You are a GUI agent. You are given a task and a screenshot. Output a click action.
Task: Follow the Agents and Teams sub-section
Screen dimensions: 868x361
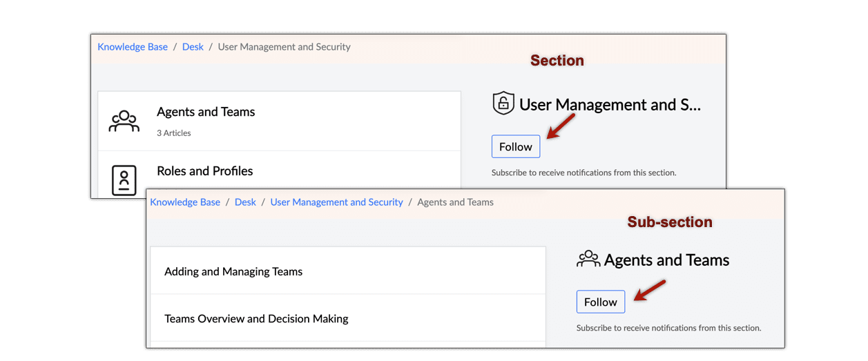pos(601,302)
